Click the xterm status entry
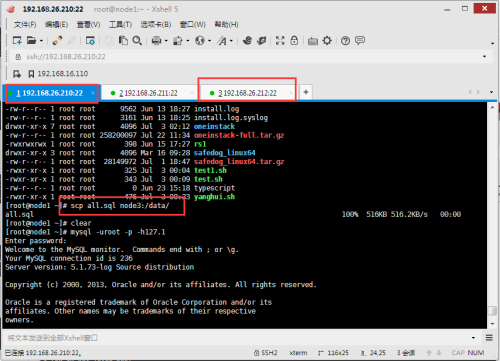Screen dimensions: 500x361 [298, 353]
